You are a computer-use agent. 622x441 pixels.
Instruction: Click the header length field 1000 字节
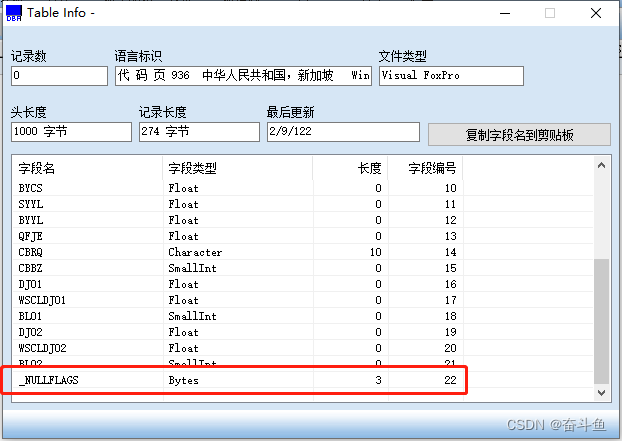point(71,132)
